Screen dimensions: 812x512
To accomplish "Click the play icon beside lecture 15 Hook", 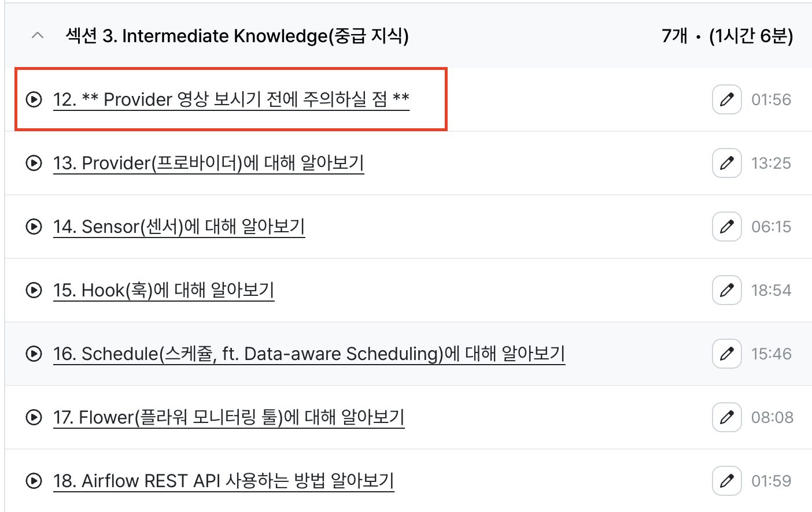I will (x=34, y=290).
